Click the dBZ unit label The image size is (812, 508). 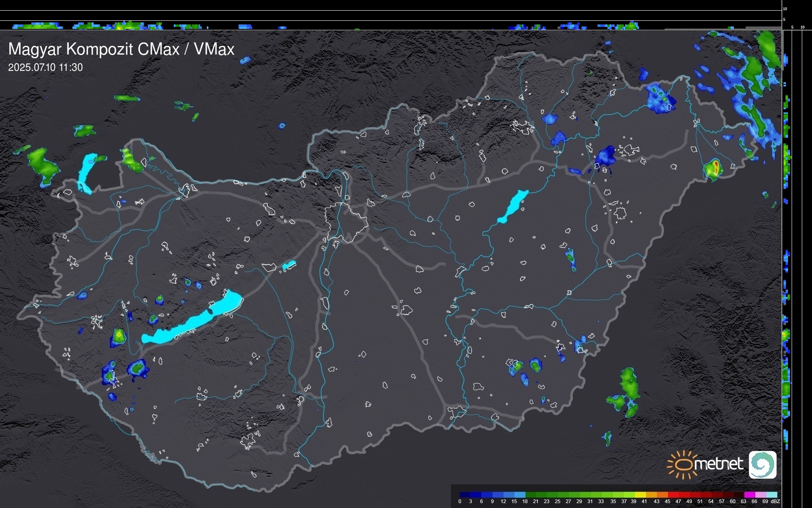tap(775, 501)
